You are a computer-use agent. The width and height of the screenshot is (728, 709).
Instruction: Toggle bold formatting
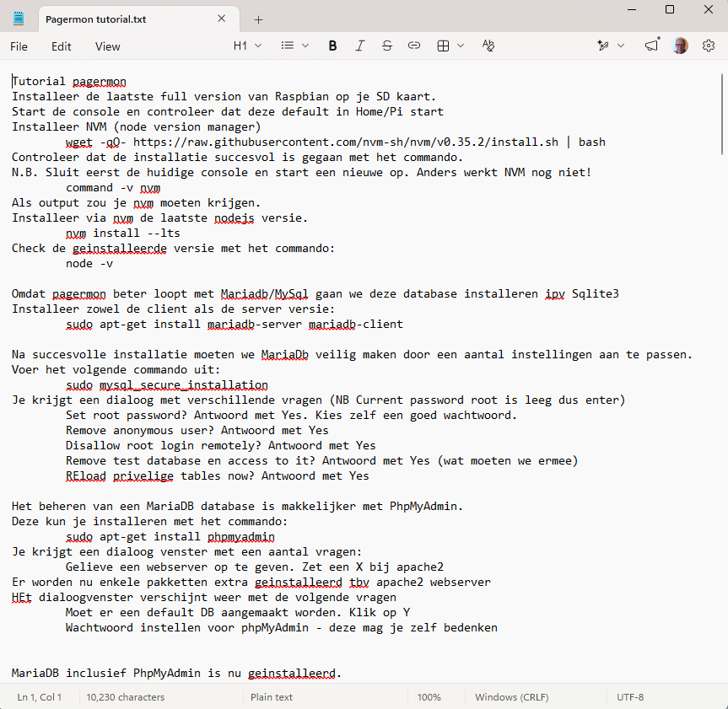pyautogui.click(x=332, y=46)
